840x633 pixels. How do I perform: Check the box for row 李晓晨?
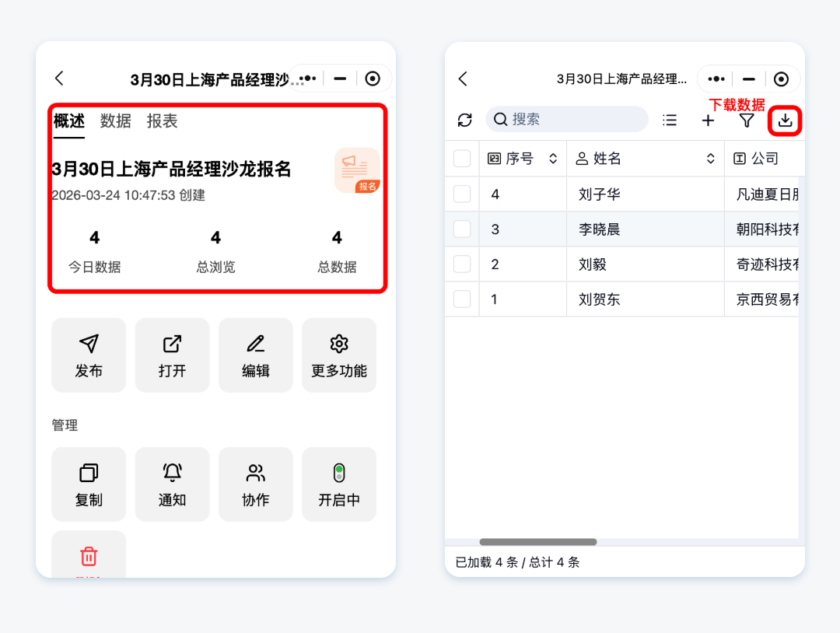click(x=462, y=229)
